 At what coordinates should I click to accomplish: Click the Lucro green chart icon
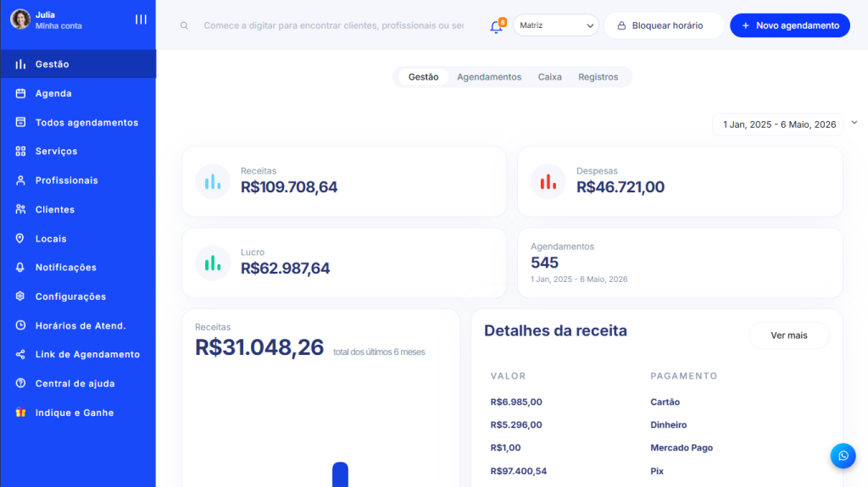tap(213, 263)
